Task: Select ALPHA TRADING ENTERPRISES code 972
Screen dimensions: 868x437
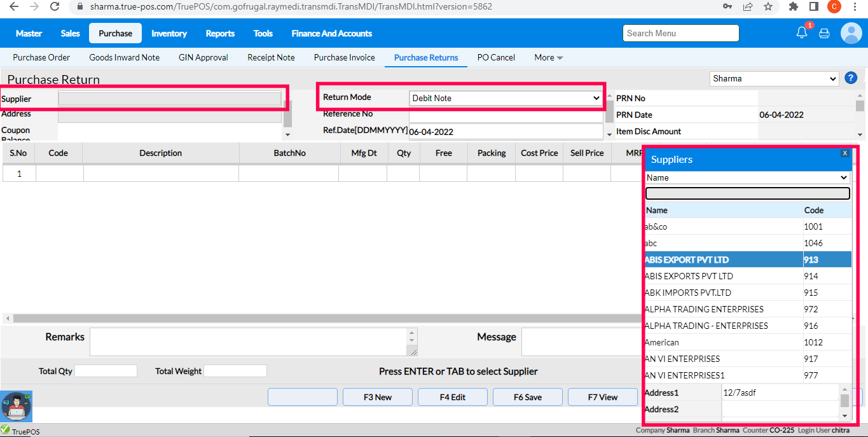Action: pos(748,309)
